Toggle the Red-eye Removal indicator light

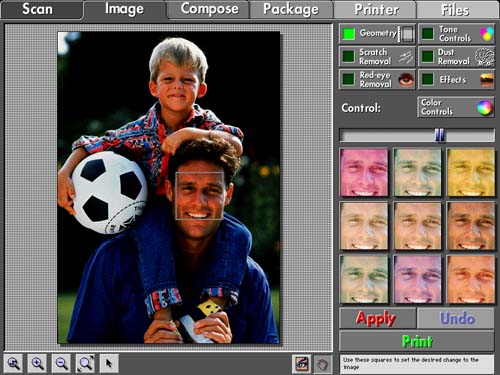pos(349,79)
